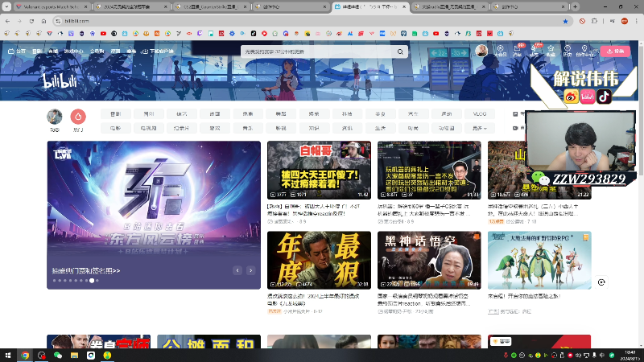Viewport: 644px width, 362px height.
Task: Open 会员购 in top navigation
Action: (97, 51)
